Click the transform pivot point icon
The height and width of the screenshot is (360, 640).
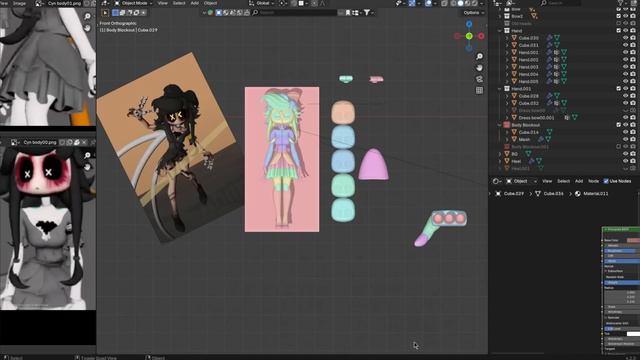click(x=282, y=3)
